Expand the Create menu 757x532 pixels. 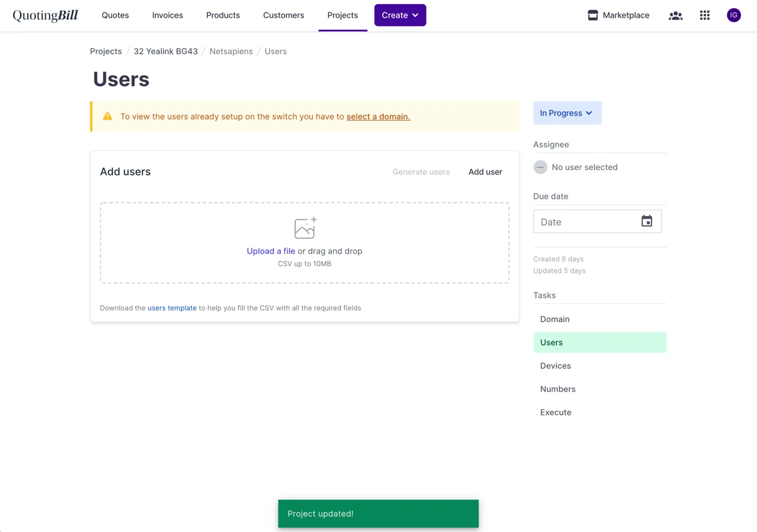pyautogui.click(x=399, y=15)
